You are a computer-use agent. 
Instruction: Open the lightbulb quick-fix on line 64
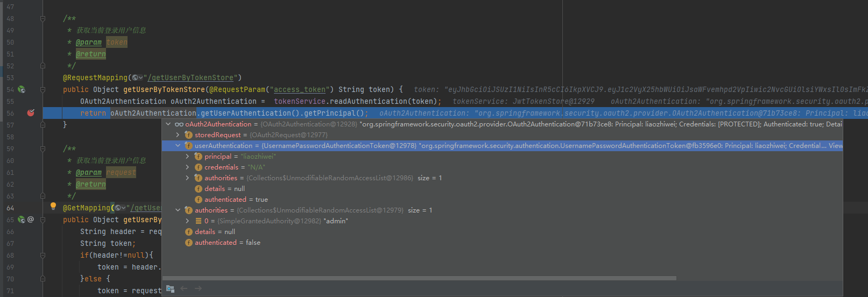coord(53,207)
